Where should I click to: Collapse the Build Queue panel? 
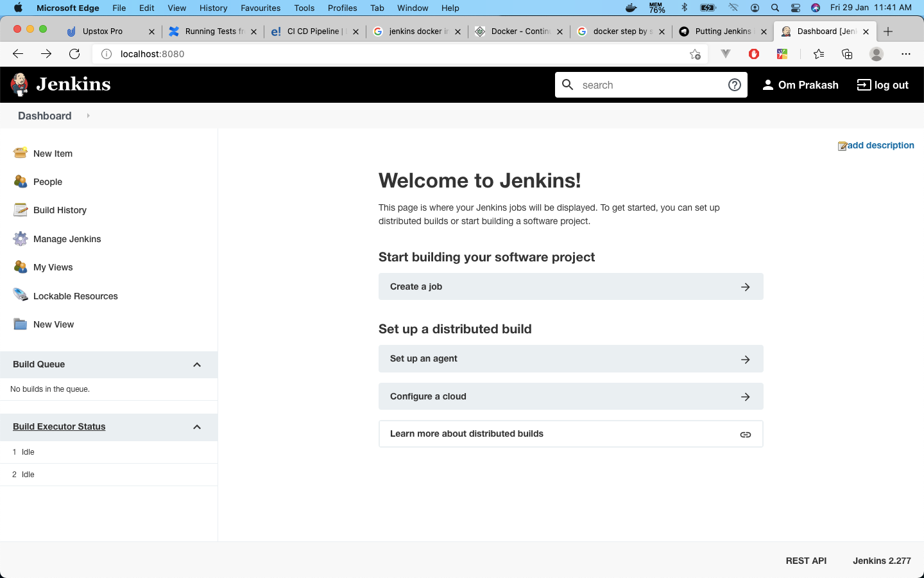tap(197, 365)
